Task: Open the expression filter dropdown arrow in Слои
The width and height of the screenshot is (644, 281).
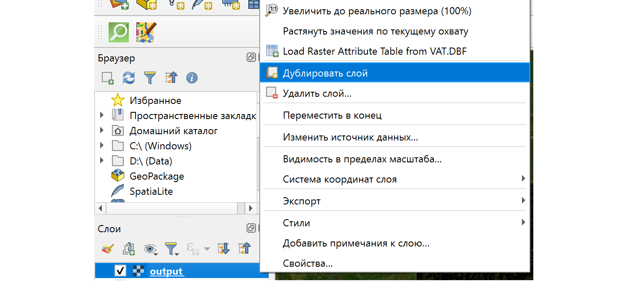Action: pyautogui.click(x=207, y=249)
